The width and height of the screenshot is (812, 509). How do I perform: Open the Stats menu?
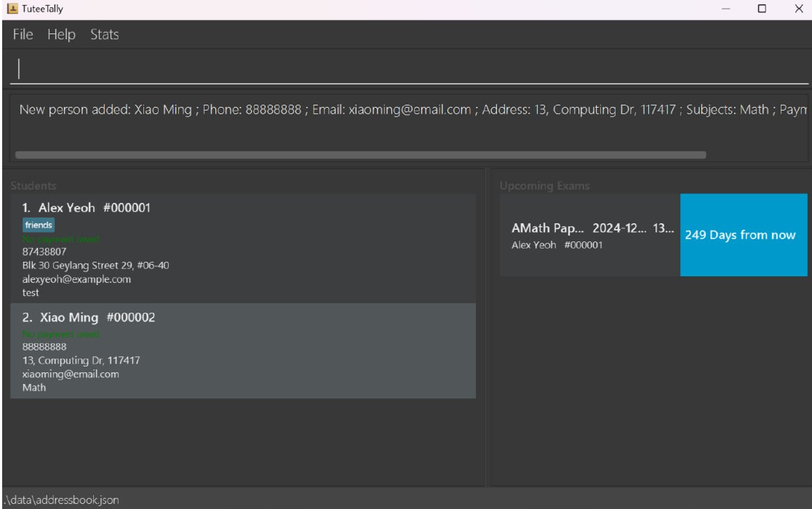tap(104, 34)
